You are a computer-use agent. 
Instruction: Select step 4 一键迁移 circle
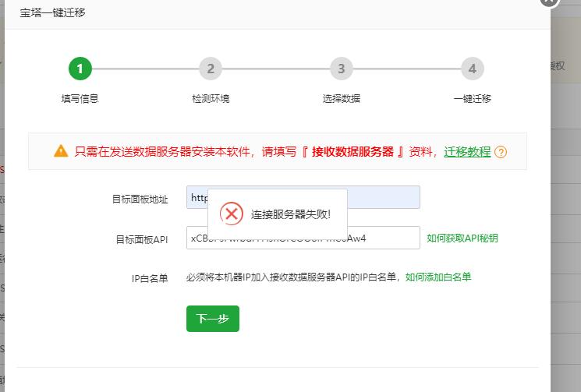click(x=472, y=69)
